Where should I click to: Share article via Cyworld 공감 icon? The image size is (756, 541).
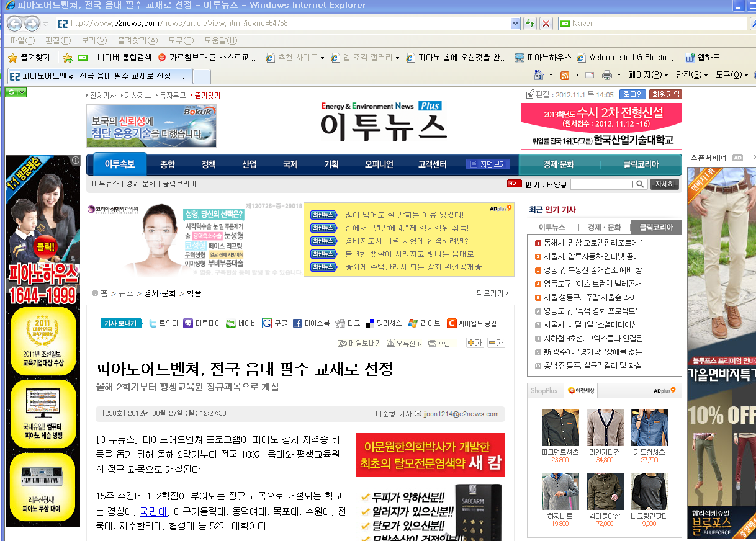(x=451, y=323)
